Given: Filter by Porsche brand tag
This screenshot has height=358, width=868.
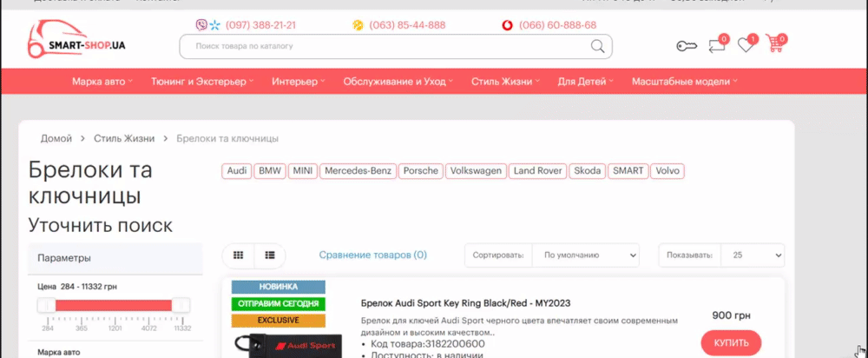Looking at the screenshot, I should click(x=421, y=170).
